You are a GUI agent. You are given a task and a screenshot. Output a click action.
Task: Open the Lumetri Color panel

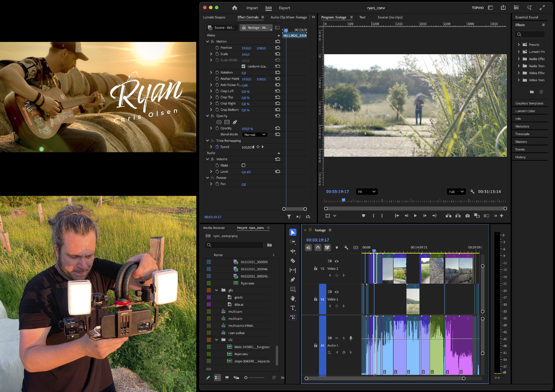pos(525,111)
